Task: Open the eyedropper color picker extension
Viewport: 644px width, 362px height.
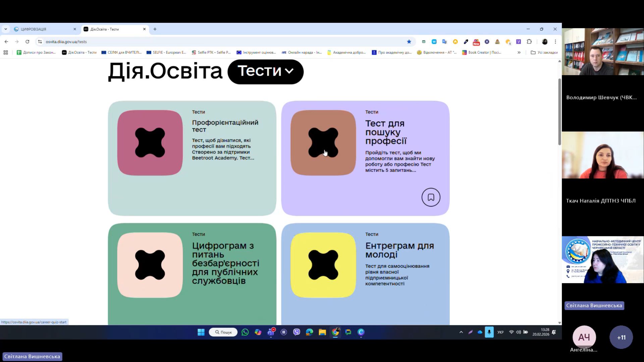Action: (x=466, y=42)
